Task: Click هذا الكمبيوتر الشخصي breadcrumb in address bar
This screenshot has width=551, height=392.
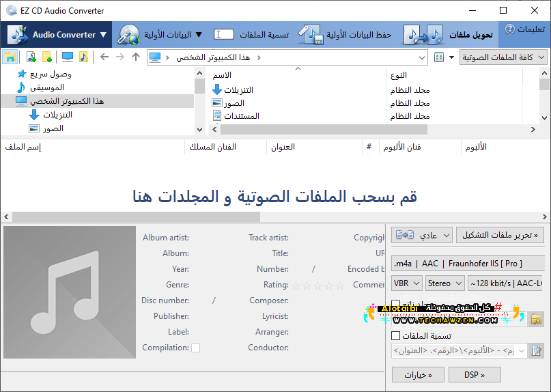Action: coord(213,57)
